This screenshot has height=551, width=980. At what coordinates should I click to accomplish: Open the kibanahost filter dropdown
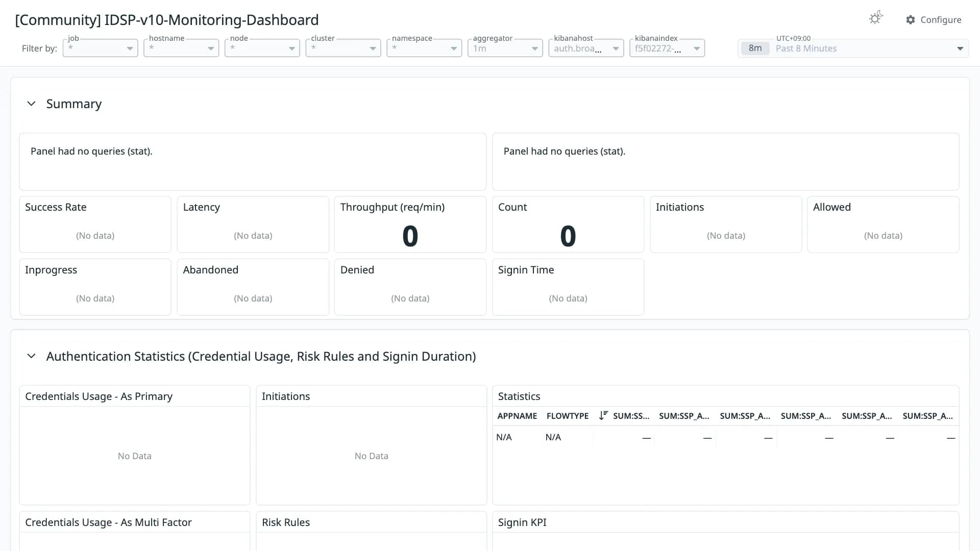tap(586, 48)
